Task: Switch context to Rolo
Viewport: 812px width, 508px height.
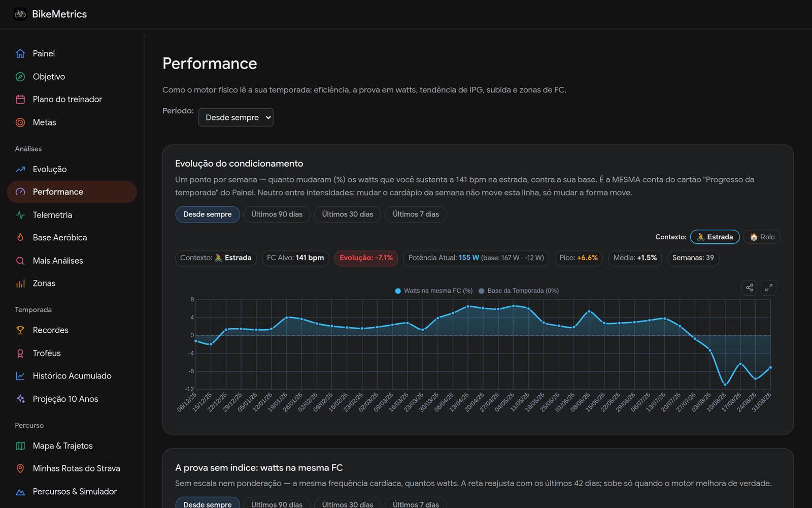Action: click(762, 237)
